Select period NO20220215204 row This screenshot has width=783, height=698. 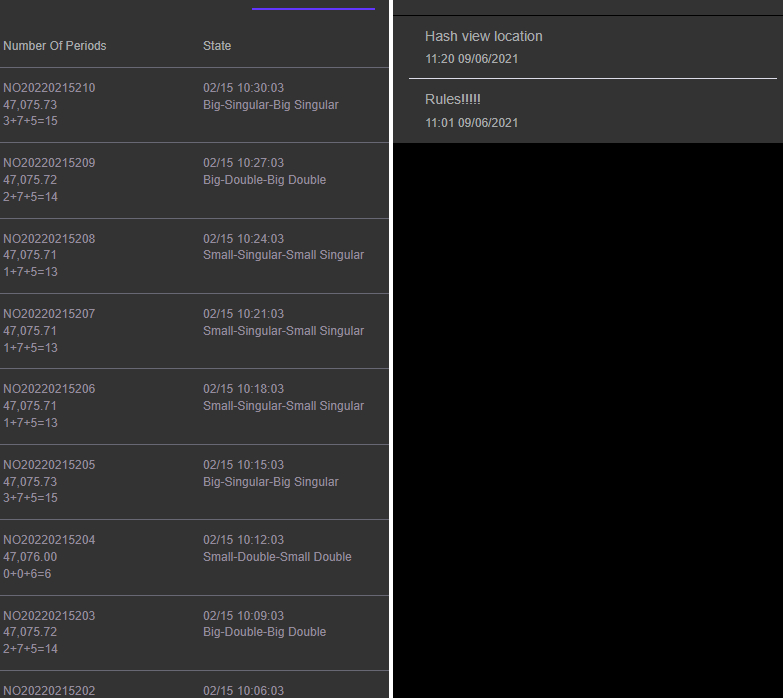click(x=194, y=557)
